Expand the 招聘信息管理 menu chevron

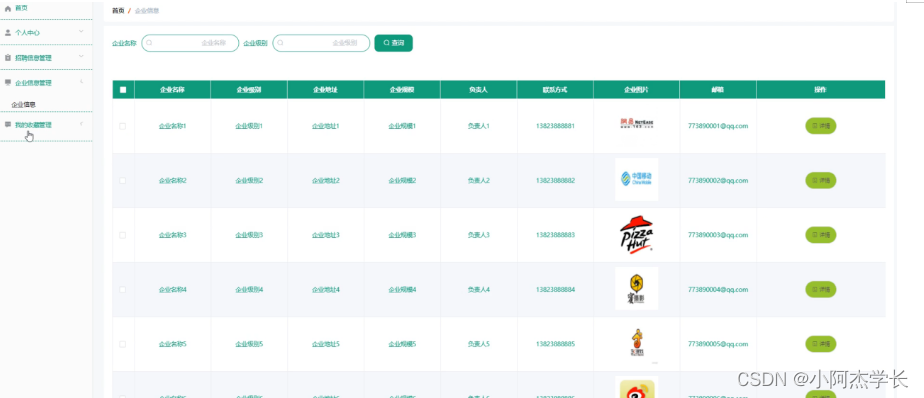(x=81, y=57)
